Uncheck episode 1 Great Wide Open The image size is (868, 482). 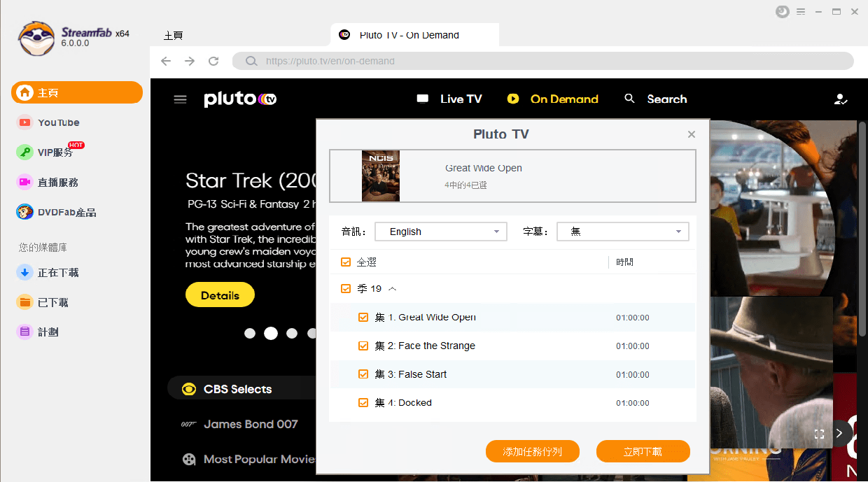pyautogui.click(x=363, y=318)
